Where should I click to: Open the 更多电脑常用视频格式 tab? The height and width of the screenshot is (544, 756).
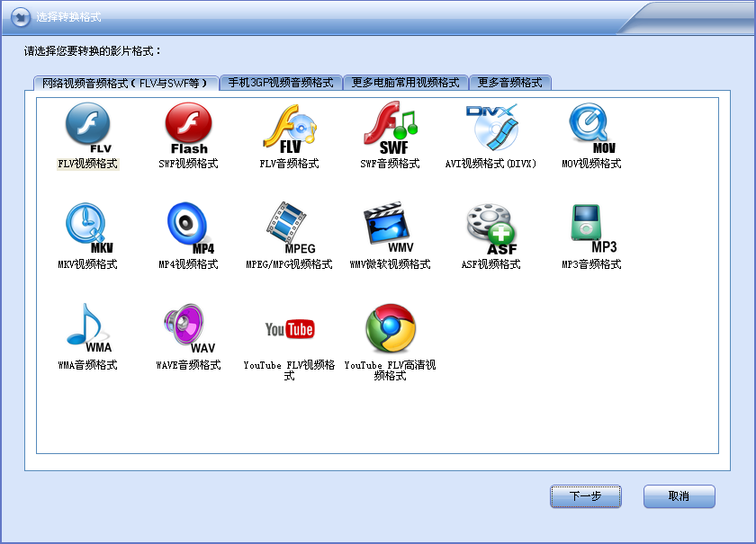click(x=405, y=83)
